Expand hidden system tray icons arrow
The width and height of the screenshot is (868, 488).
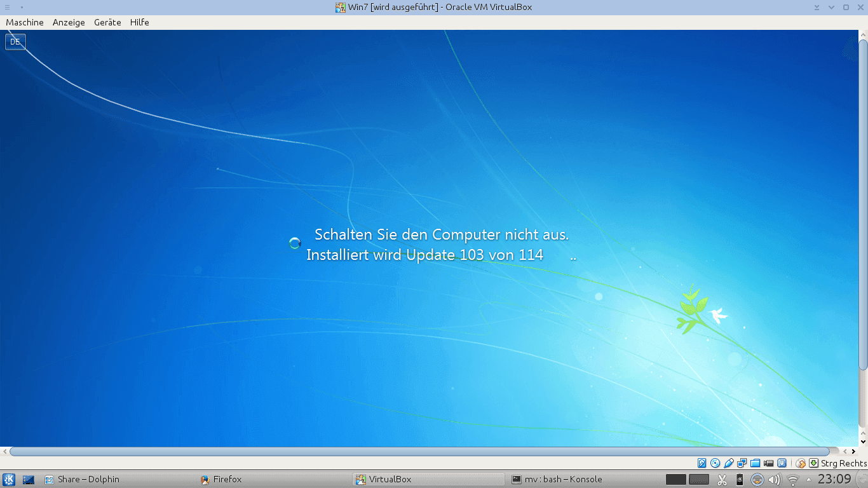point(809,480)
